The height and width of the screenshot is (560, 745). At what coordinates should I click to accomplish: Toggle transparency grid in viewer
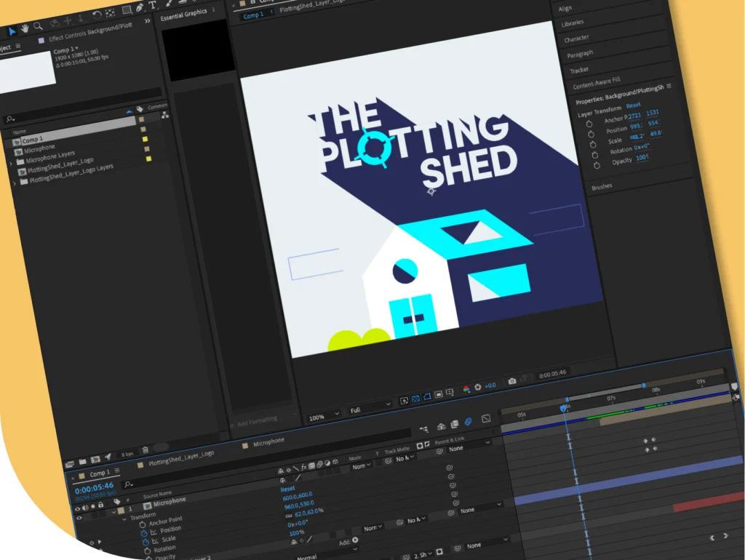415,399
